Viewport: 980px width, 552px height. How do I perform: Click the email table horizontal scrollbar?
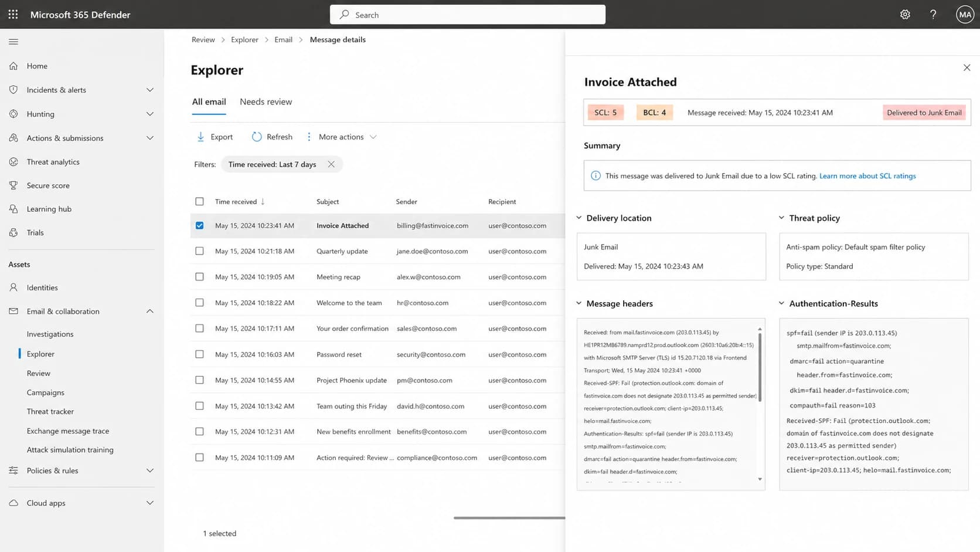(509, 518)
